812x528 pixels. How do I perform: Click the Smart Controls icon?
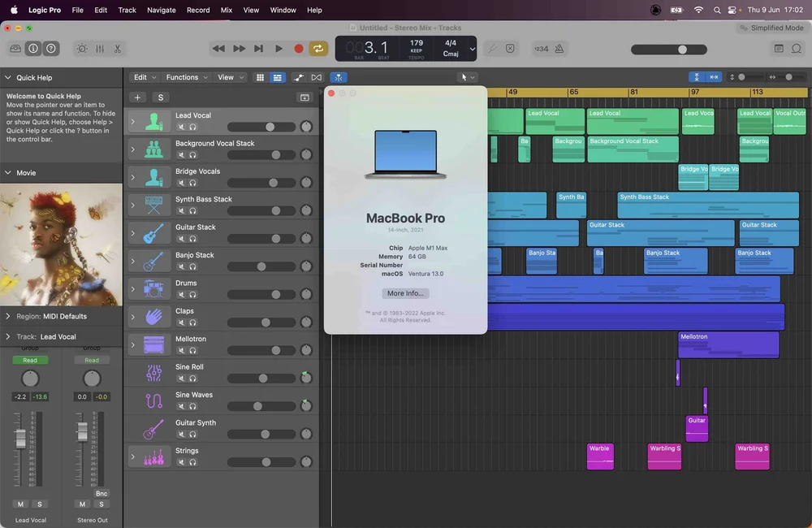[81, 48]
